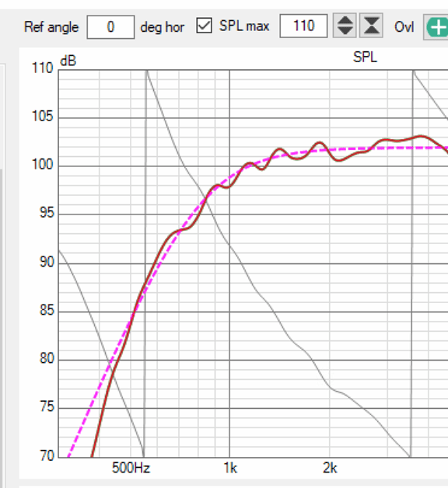Click the 'Ovl' label
The height and width of the screenshot is (488, 448).
tap(404, 27)
